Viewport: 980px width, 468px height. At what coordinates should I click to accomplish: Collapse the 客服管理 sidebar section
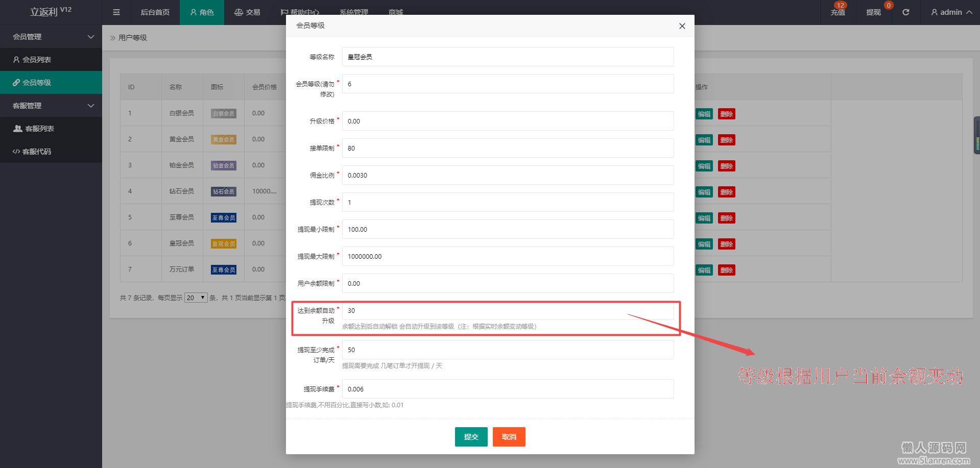[x=51, y=106]
